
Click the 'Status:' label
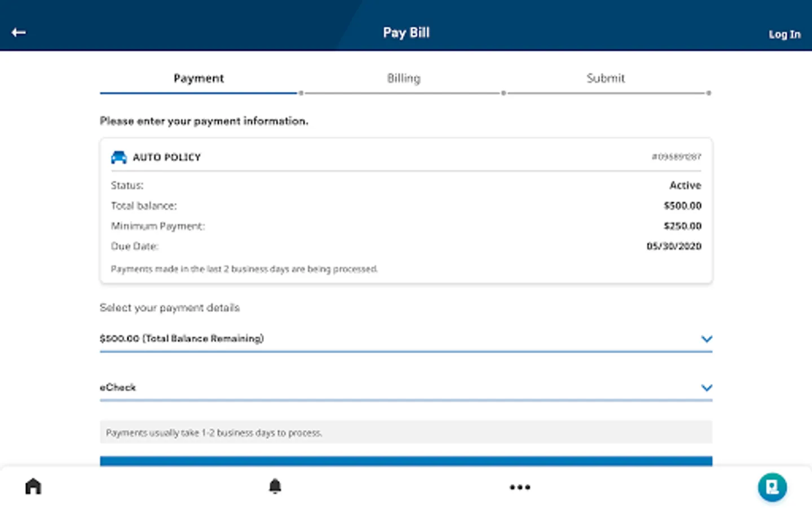tap(127, 185)
